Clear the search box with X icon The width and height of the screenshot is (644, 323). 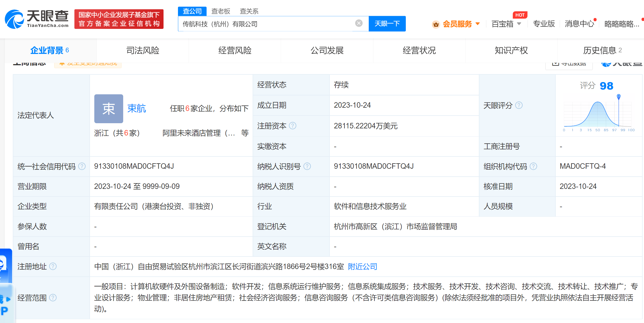coord(359,23)
